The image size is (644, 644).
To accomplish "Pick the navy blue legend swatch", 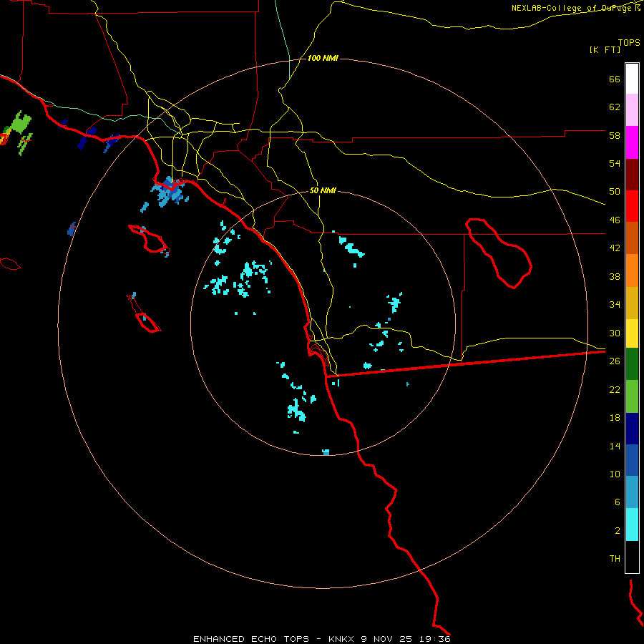I will pyautogui.click(x=632, y=429).
